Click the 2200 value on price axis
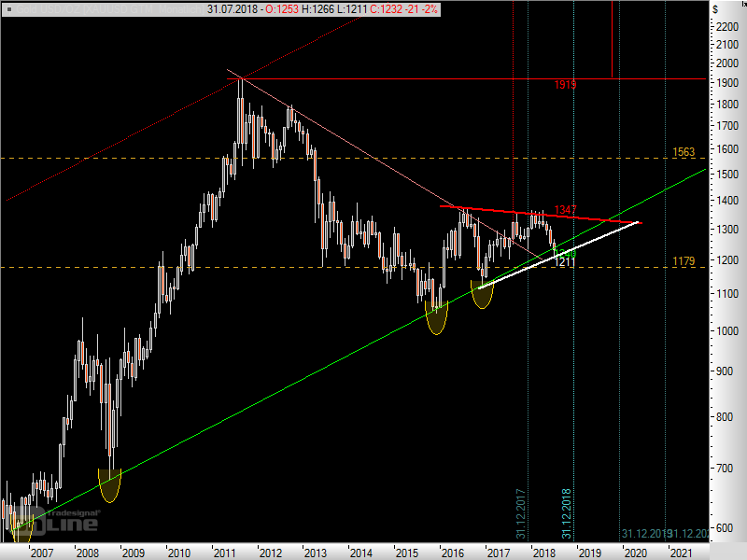The height and width of the screenshot is (560, 747). 725,27
